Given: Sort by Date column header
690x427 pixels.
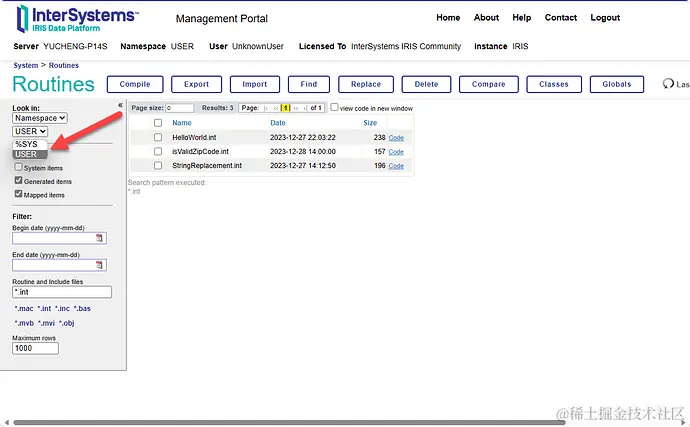Looking at the screenshot, I should pos(278,123).
